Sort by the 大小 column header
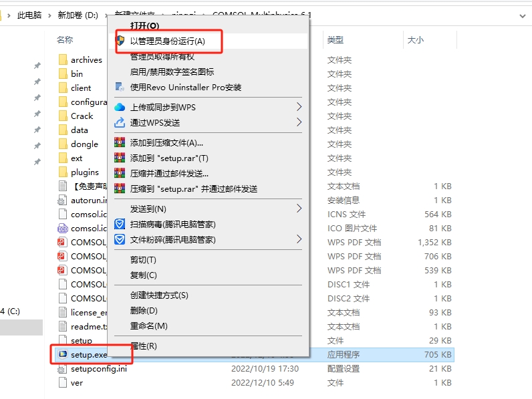Screen dimensions: 532x399 [415, 40]
